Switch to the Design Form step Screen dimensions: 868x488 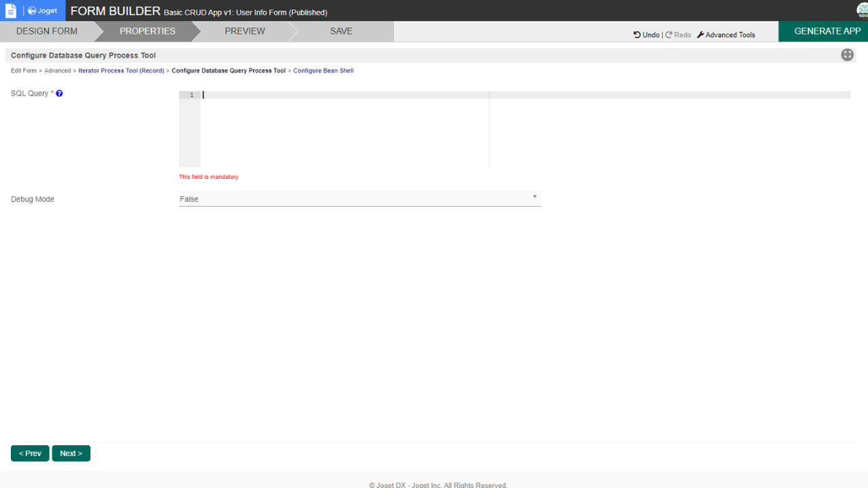pyautogui.click(x=47, y=31)
